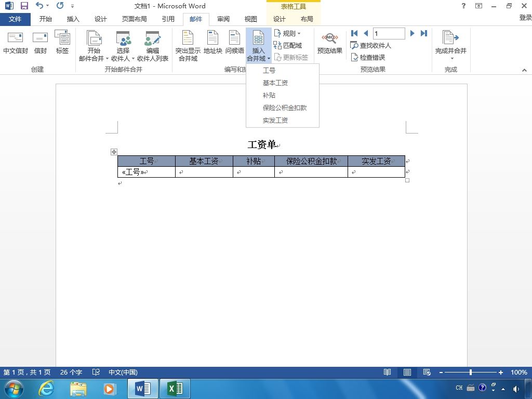Image resolution: width=532 pixels, height=399 pixels.
Task: Click the table move handle
Action: pyautogui.click(x=114, y=152)
